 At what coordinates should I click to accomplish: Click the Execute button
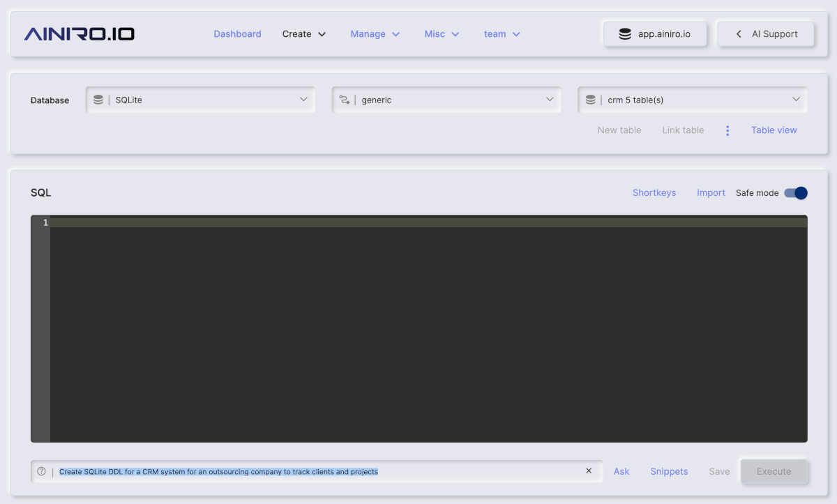click(774, 471)
